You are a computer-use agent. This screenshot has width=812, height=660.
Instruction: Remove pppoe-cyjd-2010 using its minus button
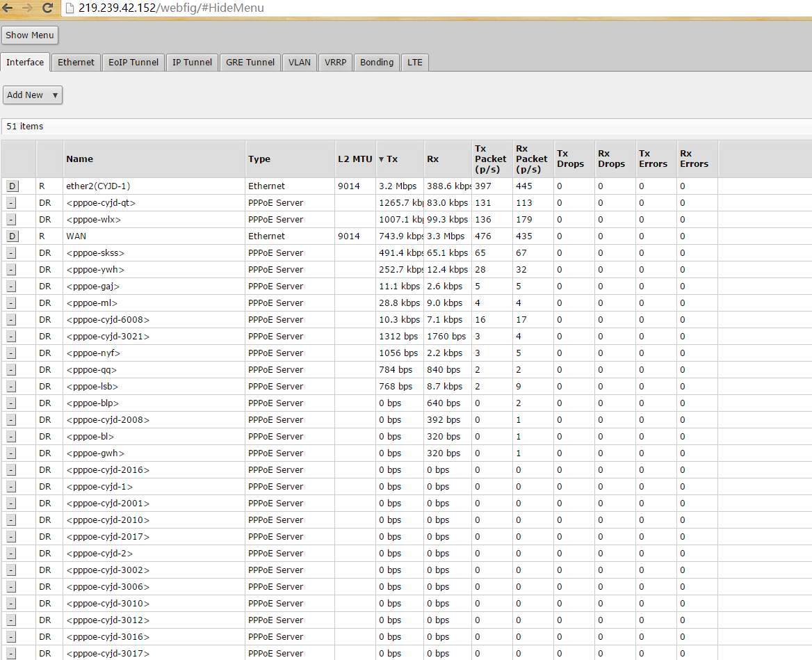[x=11, y=520]
